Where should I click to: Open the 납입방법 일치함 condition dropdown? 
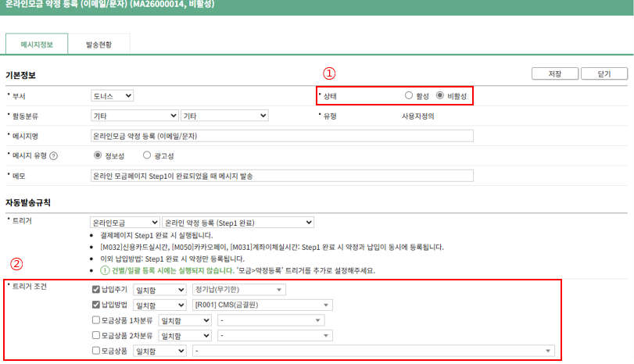(x=159, y=305)
